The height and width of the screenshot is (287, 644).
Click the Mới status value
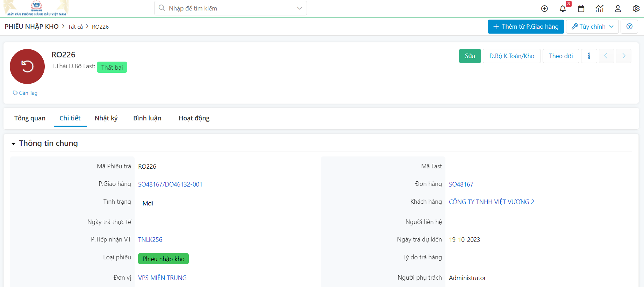[x=148, y=203]
